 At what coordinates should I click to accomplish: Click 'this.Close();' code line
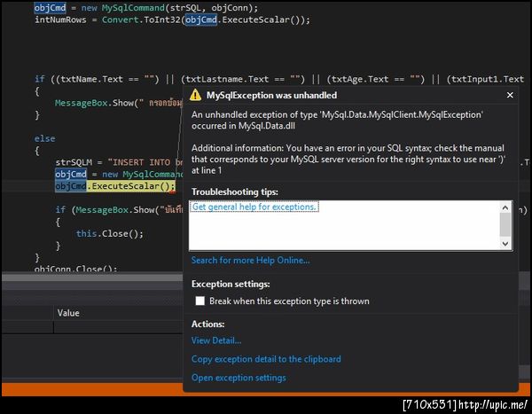110,234
